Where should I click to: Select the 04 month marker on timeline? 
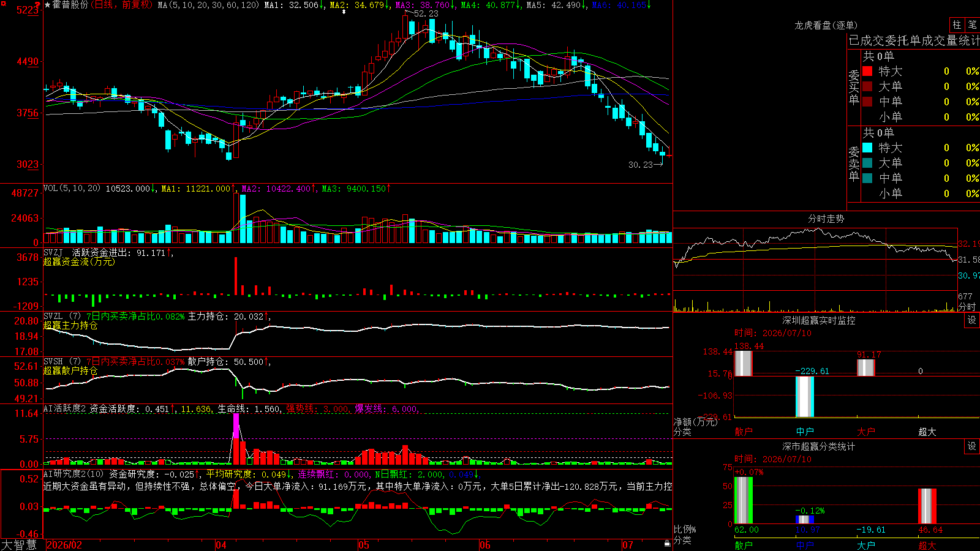tap(221, 545)
